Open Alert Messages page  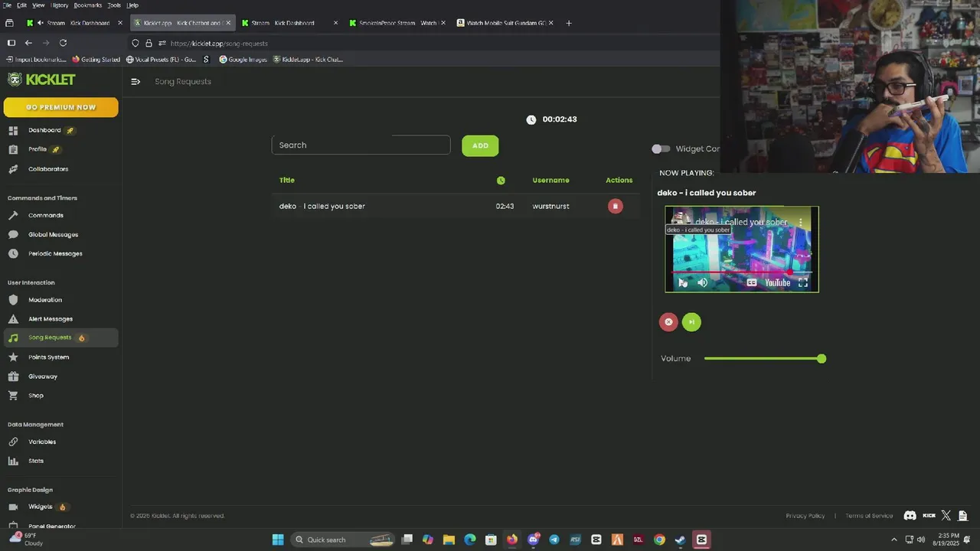click(x=51, y=319)
